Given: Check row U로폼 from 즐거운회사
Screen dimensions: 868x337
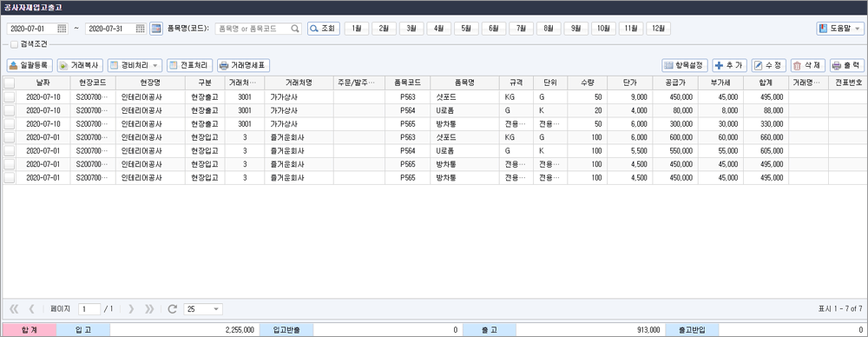Looking at the screenshot, I should 10,151.
